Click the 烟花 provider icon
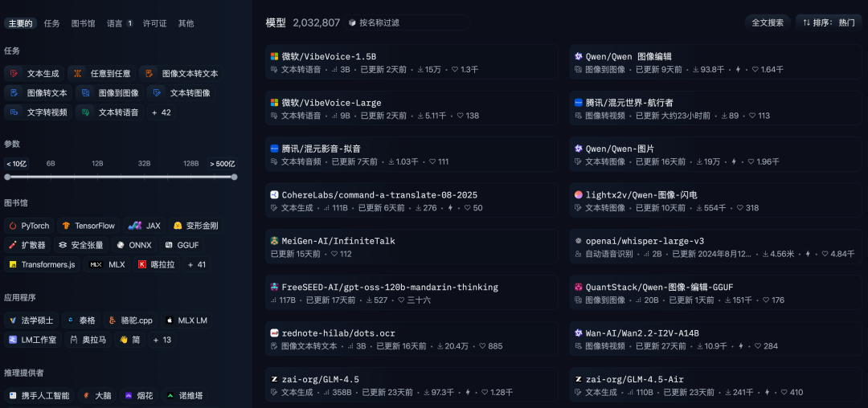868x408 pixels. click(129, 395)
